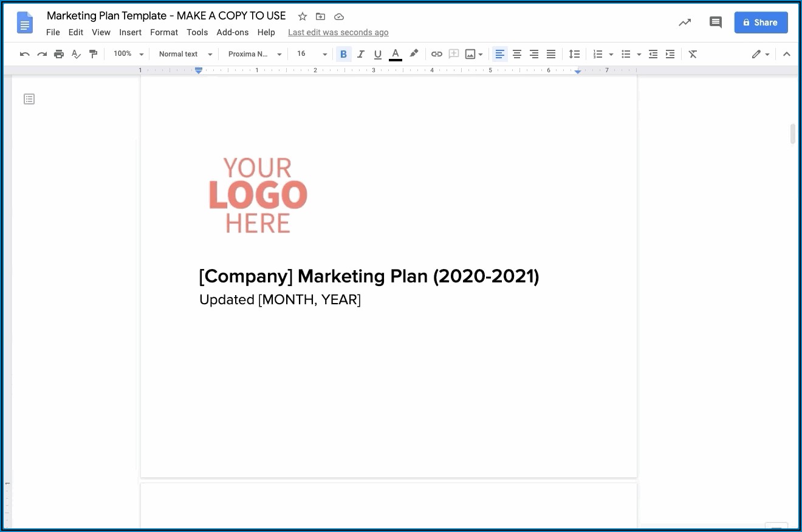
Task: Open the Proxima Nova font dropdown
Action: pyautogui.click(x=255, y=54)
